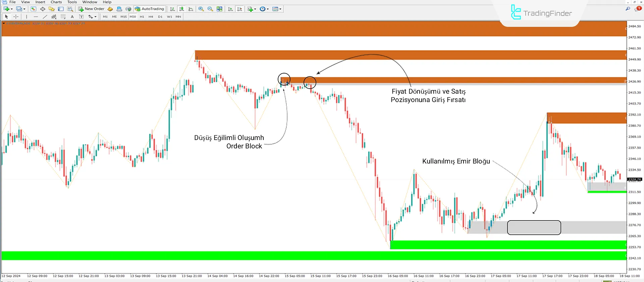
Task: Expand the New Chart dropdown arrow
Action: (x=12, y=9)
